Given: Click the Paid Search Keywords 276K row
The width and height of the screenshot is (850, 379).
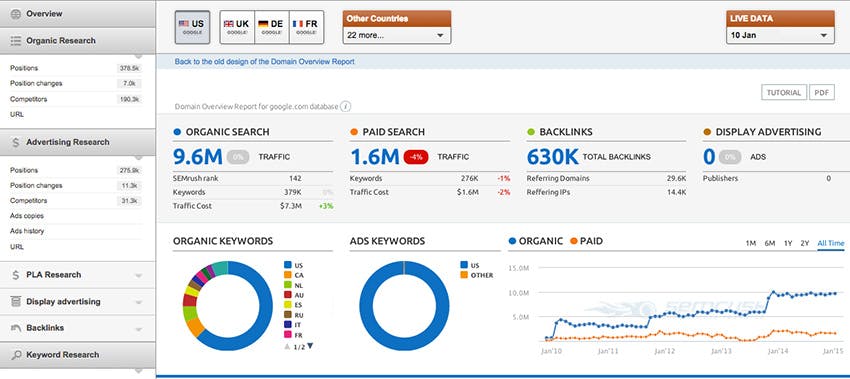Looking at the screenshot, I should pyautogui.click(x=430, y=178).
